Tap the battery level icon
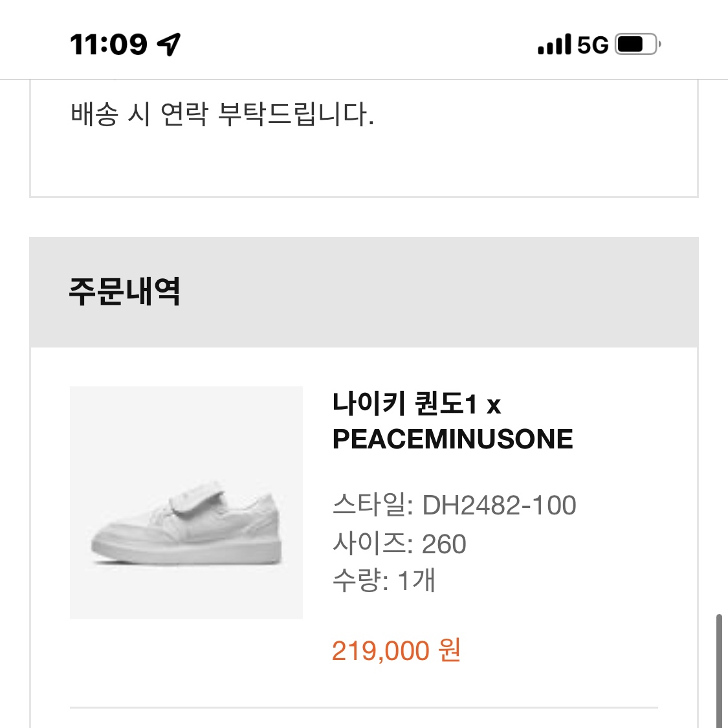Screen dimensions: 728x728 [637, 45]
